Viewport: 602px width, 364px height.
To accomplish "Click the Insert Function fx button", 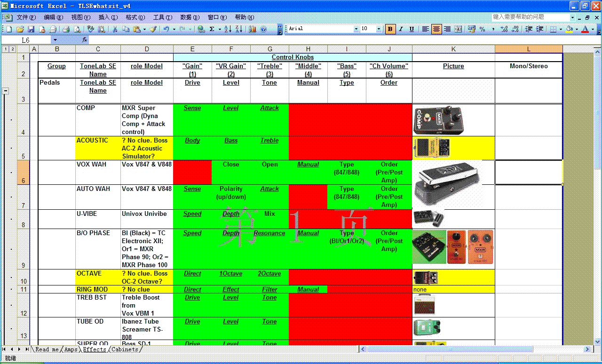I will 85,40.
